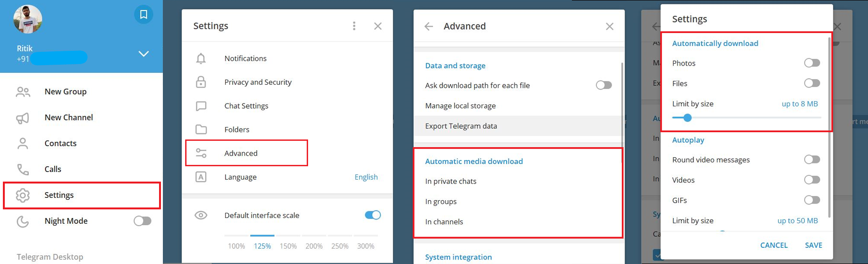
Task: Click the Calls phone icon
Action: [x=23, y=170]
